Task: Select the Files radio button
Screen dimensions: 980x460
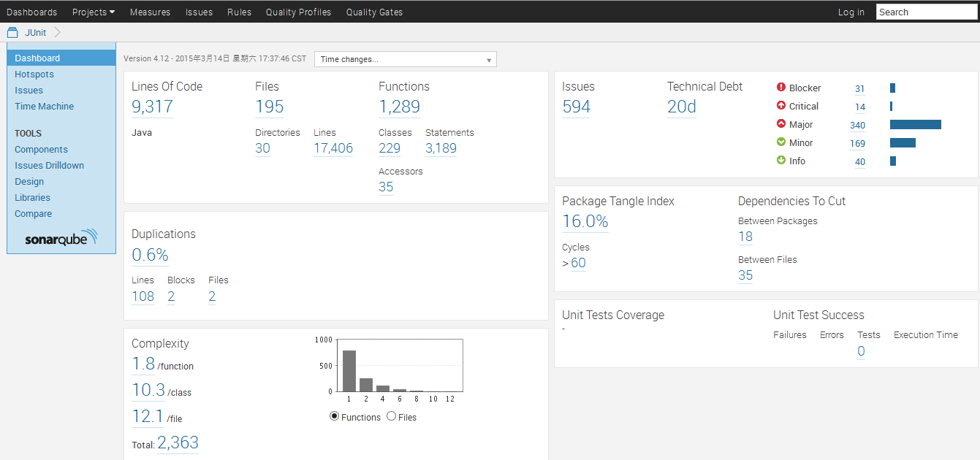Action: [x=391, y=416]
